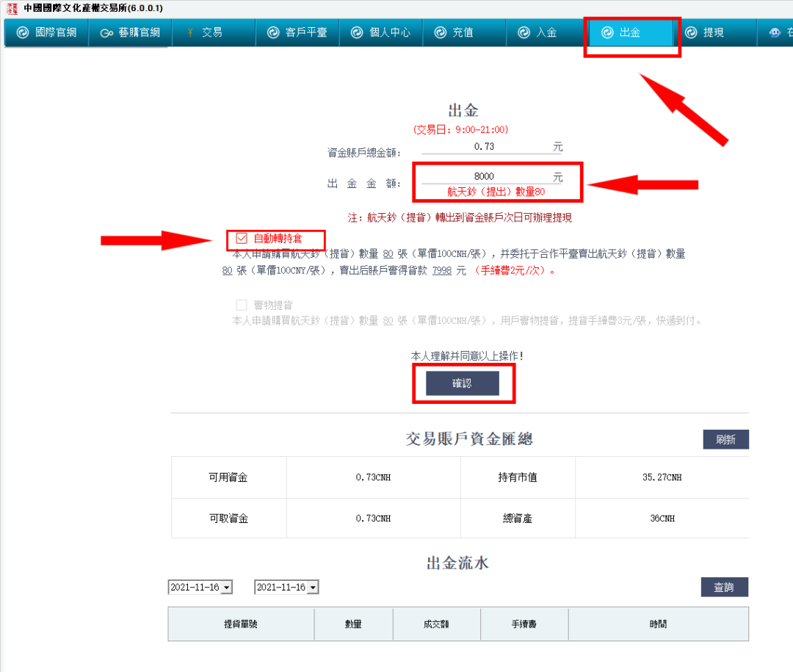Click the 時間 column header
This screenshot has width=793, height=672.
[659, 624]
